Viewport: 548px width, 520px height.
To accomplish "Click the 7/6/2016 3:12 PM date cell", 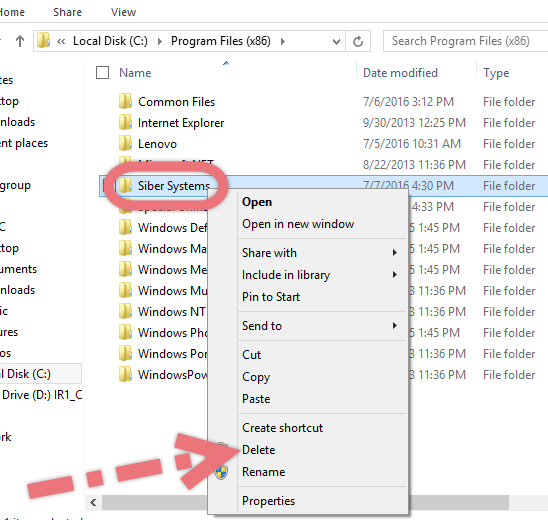I will tap(408, 102).
